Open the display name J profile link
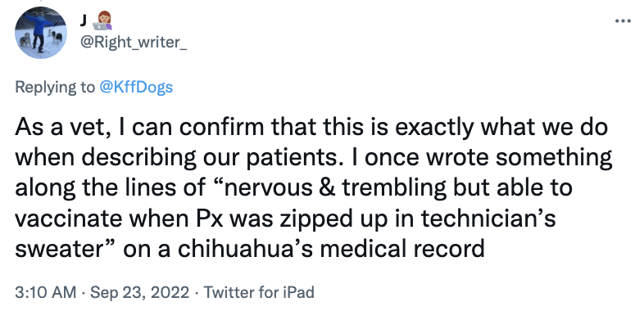The width and height of the screenshot is (644, 311). 83,21
